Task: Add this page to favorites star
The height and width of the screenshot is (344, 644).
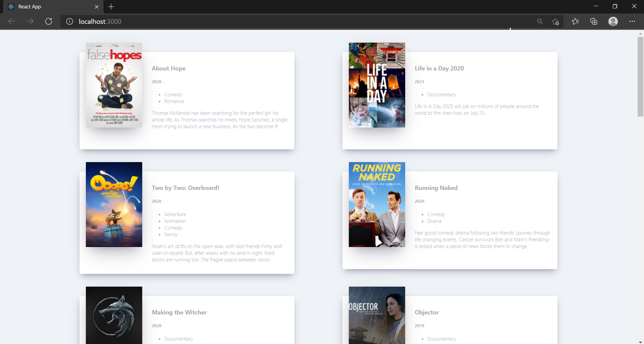Action: 555,21
